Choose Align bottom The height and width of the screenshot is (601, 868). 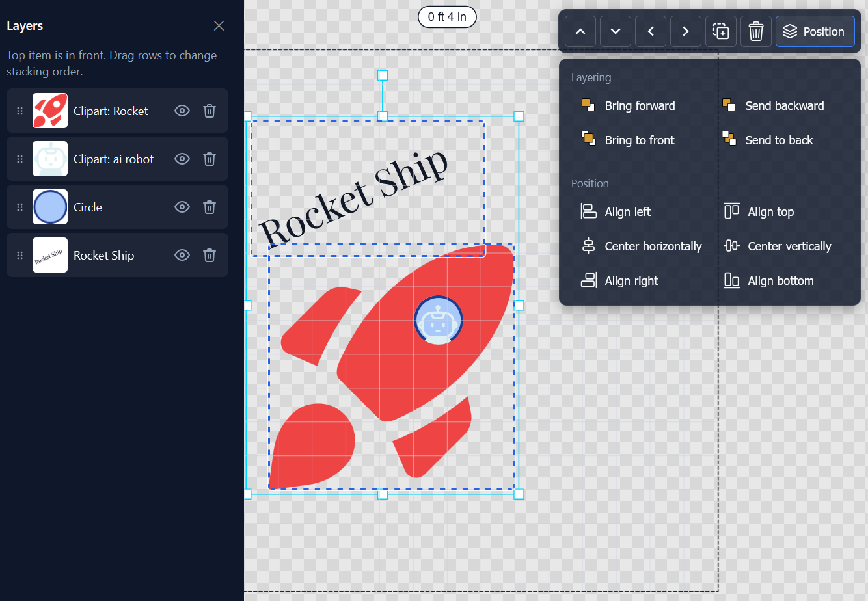(x=768, y=280)
